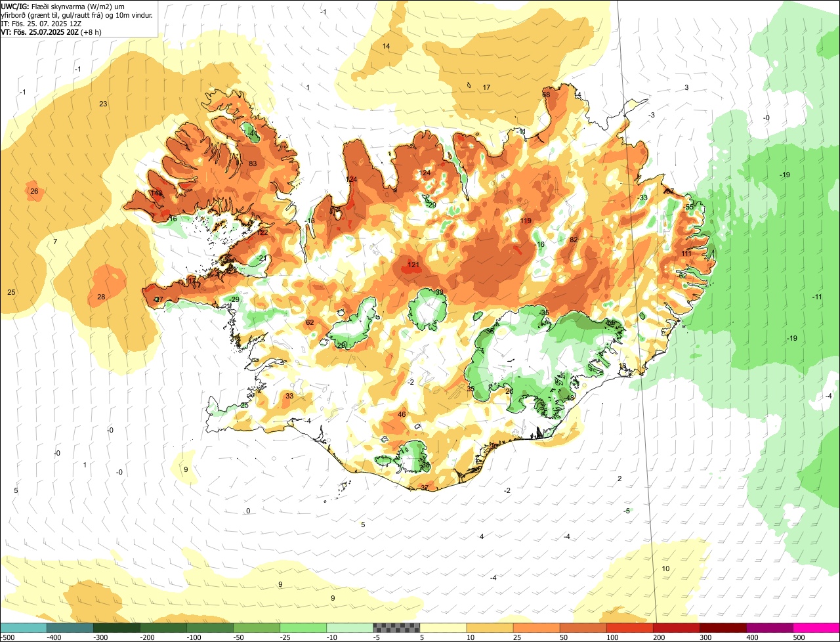Click the initial time 'IT: Fös. 25. 07. 2025 12Z'
The width and height of the screenshot is (840, 642).
click(41, 23)
